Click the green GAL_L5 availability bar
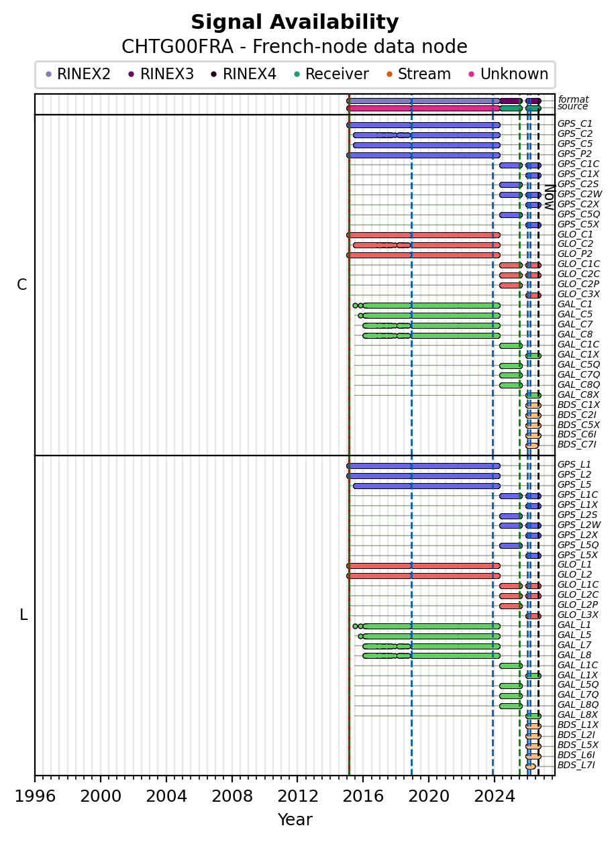616x842 pixels. pyautogui.click(x=431, y=636)
